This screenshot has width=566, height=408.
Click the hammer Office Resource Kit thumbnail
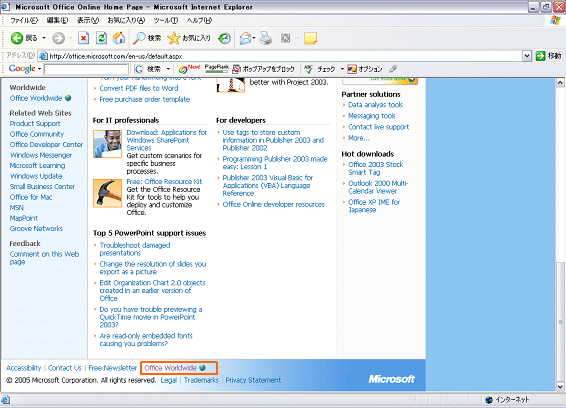click(107, 193)
